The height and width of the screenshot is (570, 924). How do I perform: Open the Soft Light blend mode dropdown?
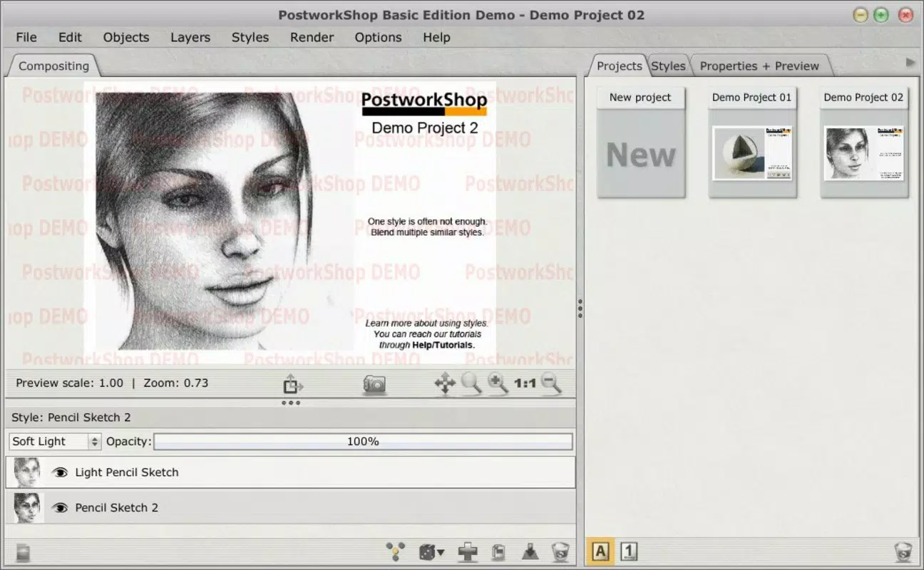pyautogui.click(x=55, y=442)
